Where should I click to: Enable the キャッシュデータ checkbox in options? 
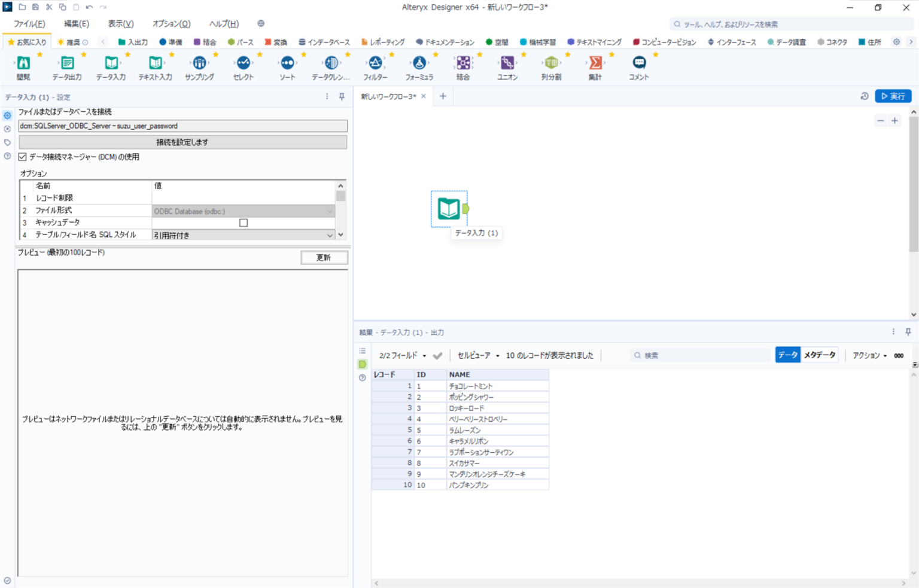tap(243, 222)
